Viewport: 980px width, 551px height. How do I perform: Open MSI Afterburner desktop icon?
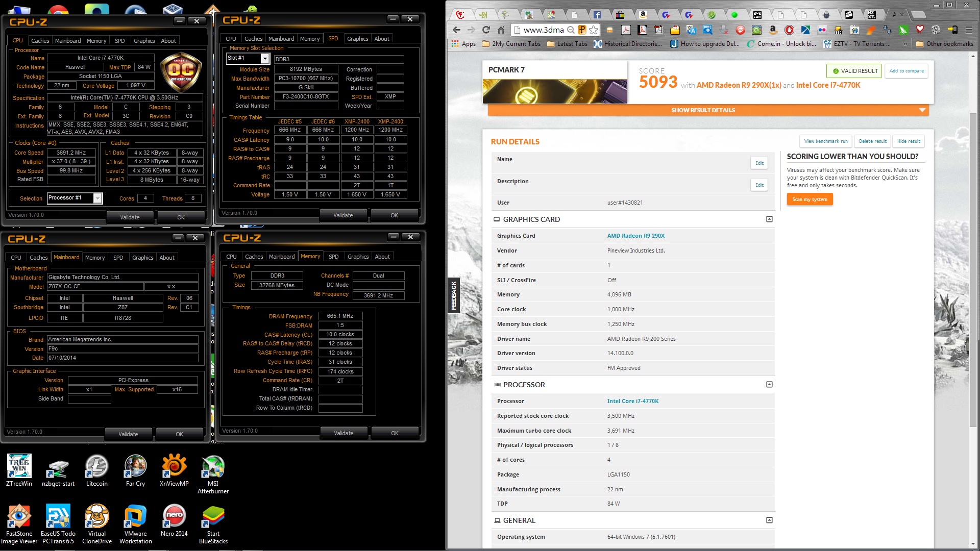coord(213,474)
